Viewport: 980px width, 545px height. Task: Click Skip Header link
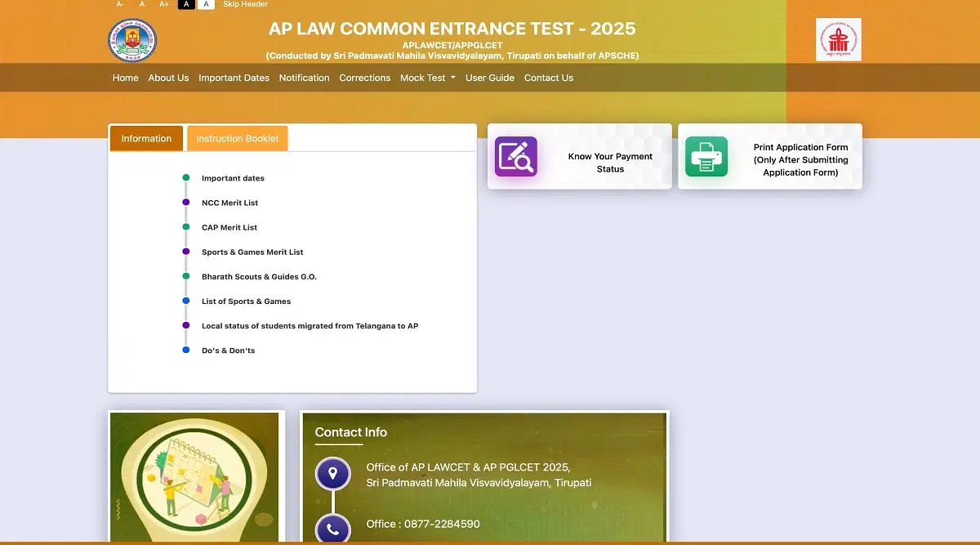[x=246, y=4]
